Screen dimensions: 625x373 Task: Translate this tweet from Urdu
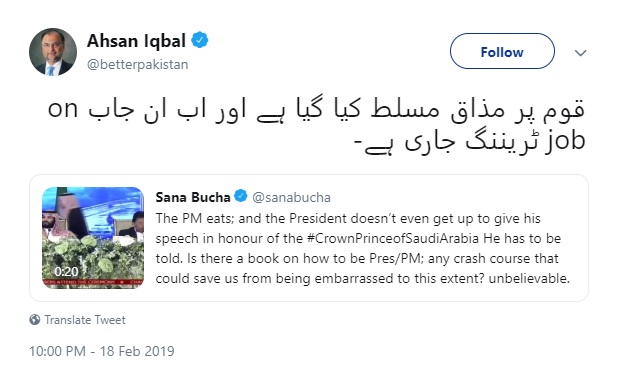[85, 320]
